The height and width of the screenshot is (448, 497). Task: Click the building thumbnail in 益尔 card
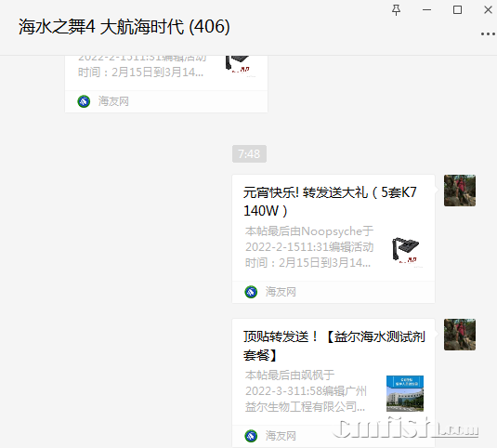[x=405, y=393]
